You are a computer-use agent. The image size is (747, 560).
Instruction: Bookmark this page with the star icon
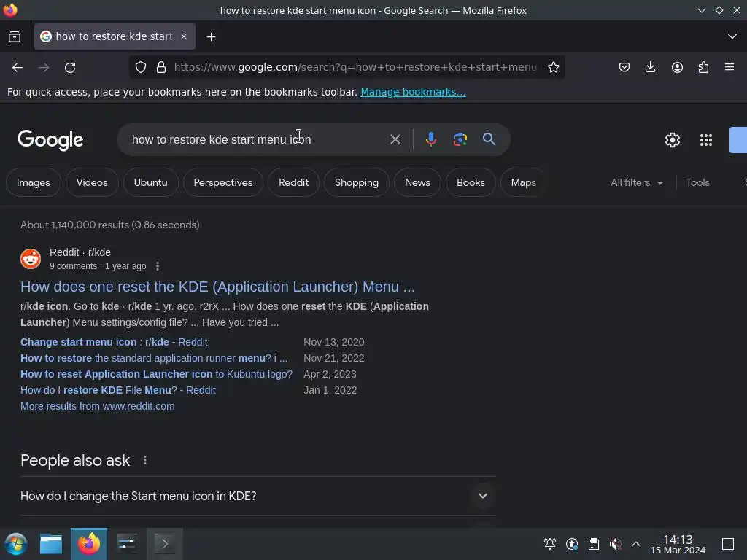pyautogui.click(x=553, y=67)
